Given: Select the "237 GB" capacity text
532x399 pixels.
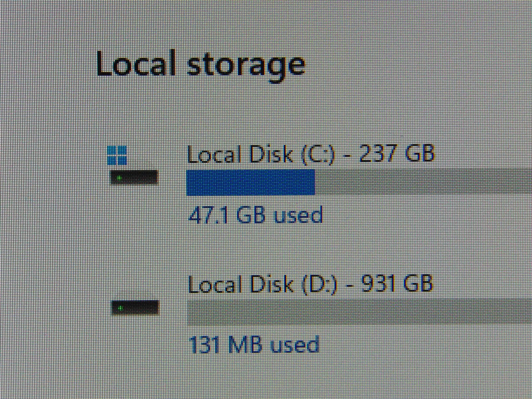Looking at the screenshot, I should coord(397,154).
